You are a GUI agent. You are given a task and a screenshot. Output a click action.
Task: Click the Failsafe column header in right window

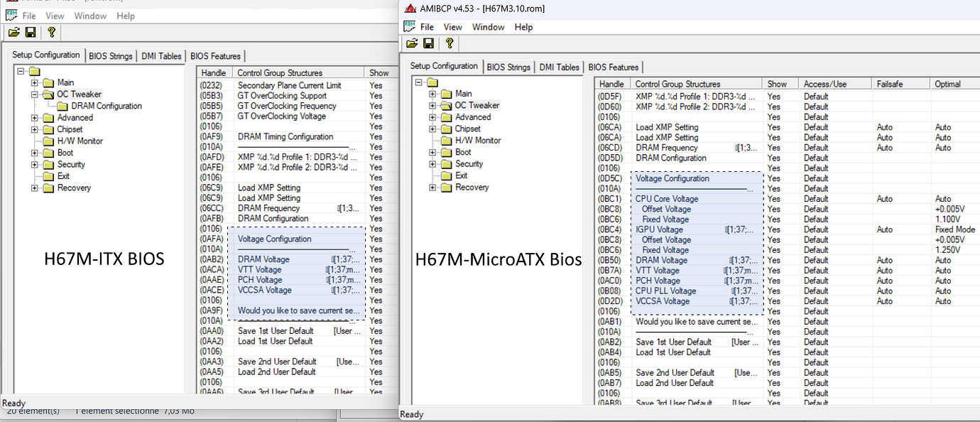pyautogui.click(x=891, y=84)
